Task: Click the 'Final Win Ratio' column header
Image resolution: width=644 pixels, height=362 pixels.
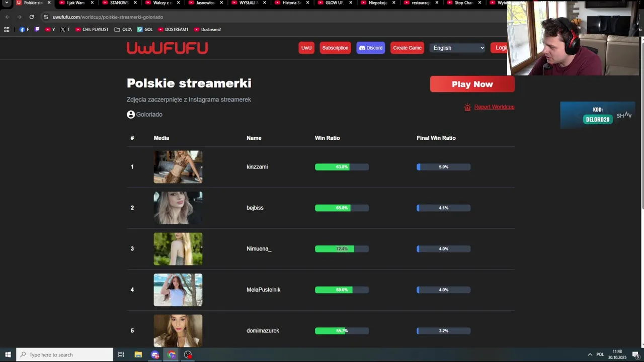Action: [436, 138]
